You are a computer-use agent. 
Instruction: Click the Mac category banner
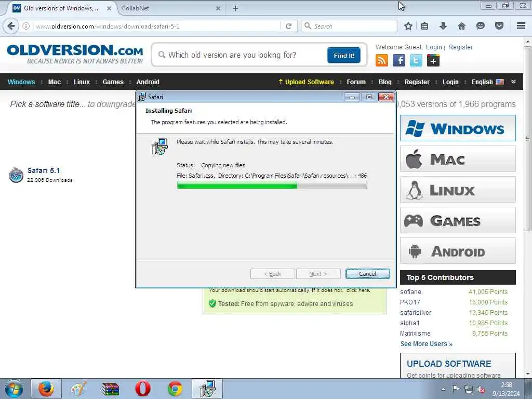[x=458, y=159]
